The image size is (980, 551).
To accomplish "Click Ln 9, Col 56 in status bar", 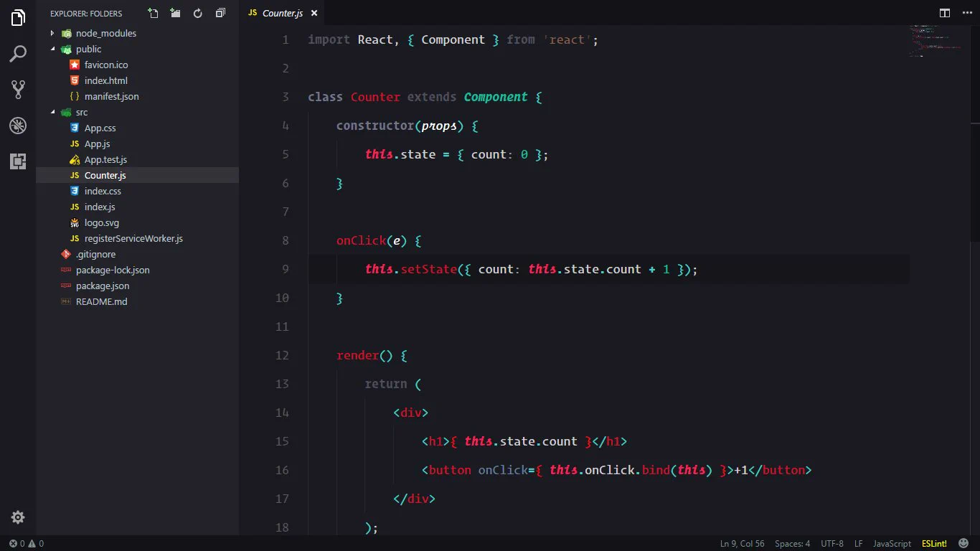I will [742, 544].
